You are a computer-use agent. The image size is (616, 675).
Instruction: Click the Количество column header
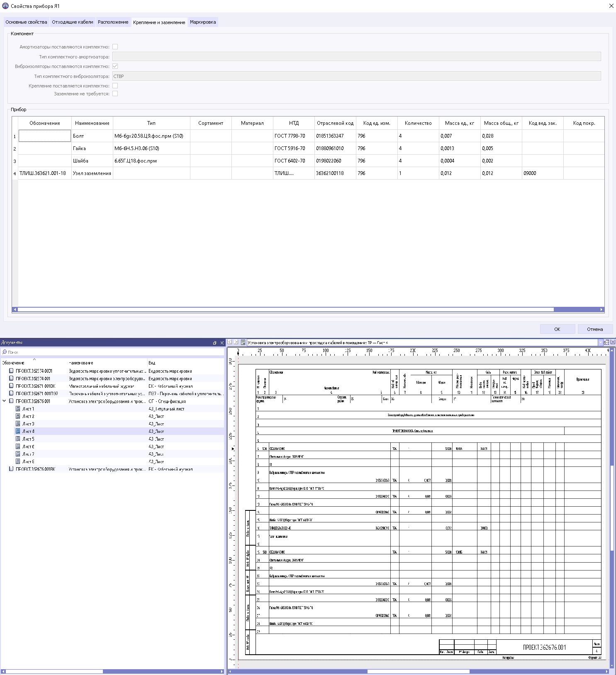[x=418, y=123]
